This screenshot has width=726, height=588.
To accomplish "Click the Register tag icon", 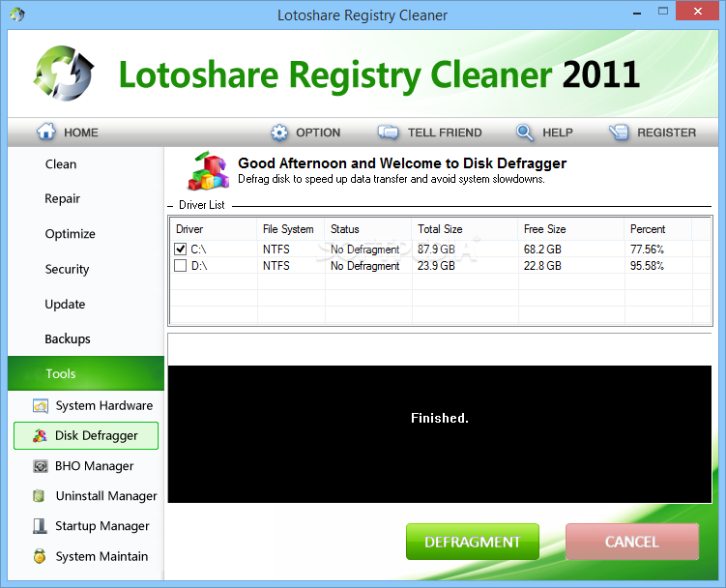I will click(x=619, y=132).
